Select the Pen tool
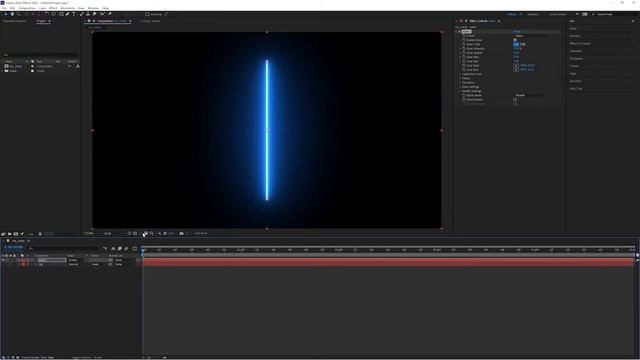640x360 pixels. [68, 14]
